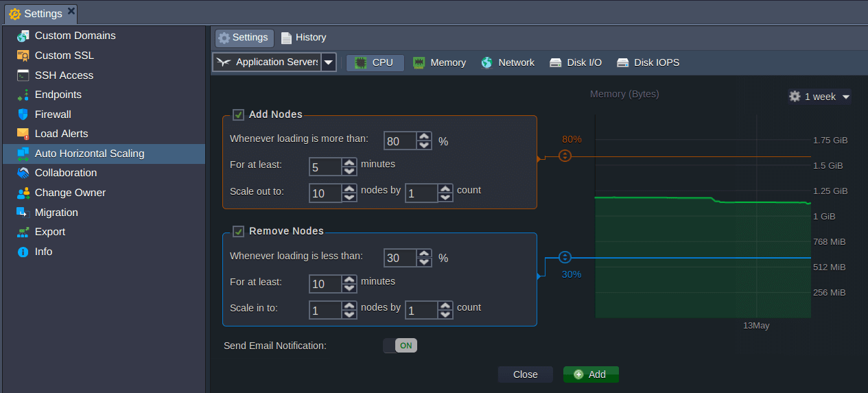Image resolution: width=868 pixels, height=393 pixels.
Task: Select the Memory resource tab
Action: pos(439,62)
